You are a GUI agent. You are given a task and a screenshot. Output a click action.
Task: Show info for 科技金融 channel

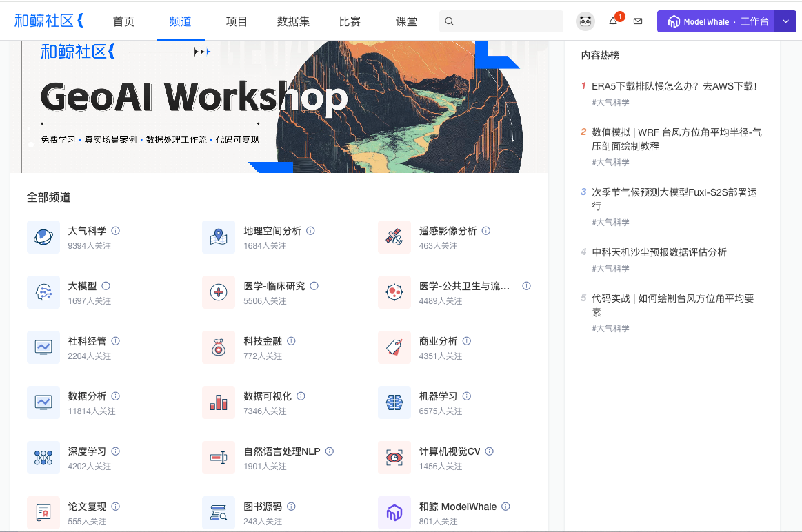click(291, 341)
